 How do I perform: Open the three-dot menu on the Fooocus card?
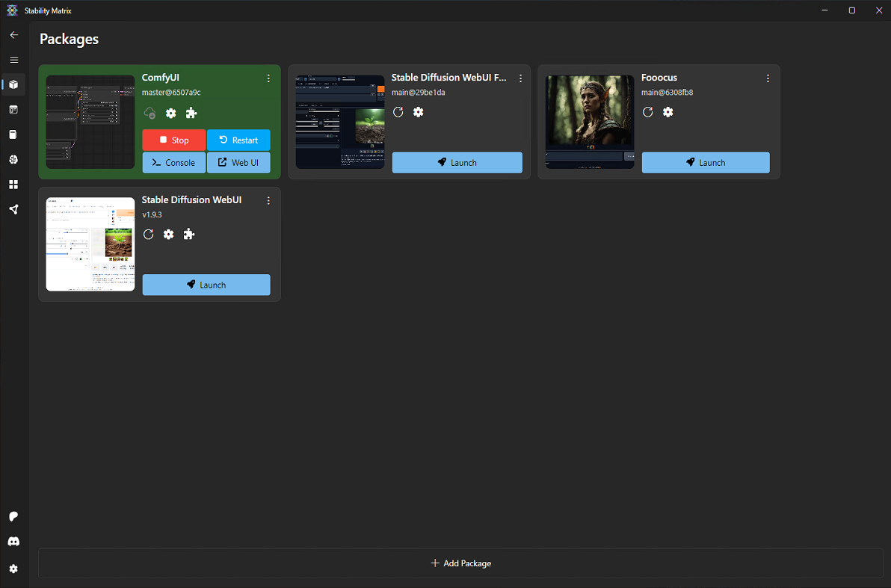(x=768, y=78)
